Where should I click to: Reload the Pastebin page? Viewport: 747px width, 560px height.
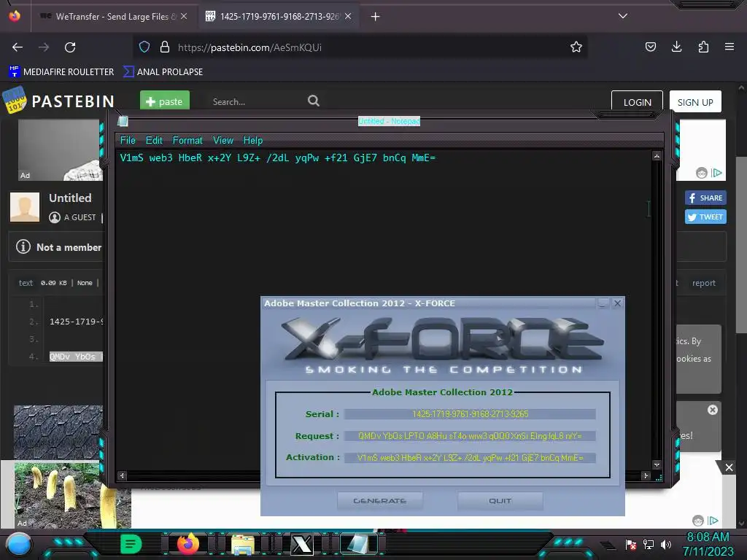pyautogui.click(x=70, y=47)
